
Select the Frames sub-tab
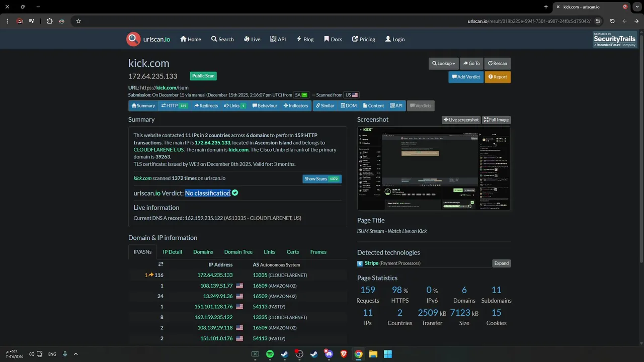pyautogui.click(x=318, y=252)
